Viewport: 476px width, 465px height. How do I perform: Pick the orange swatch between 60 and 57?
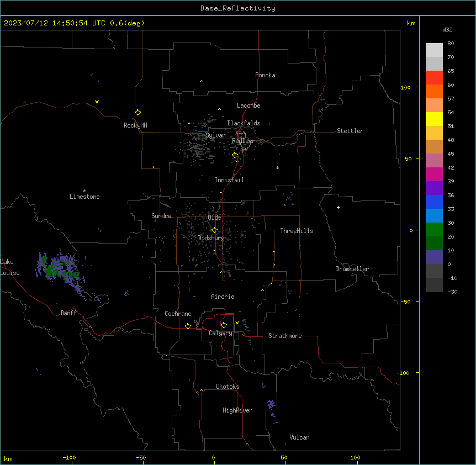coord(434,91)
